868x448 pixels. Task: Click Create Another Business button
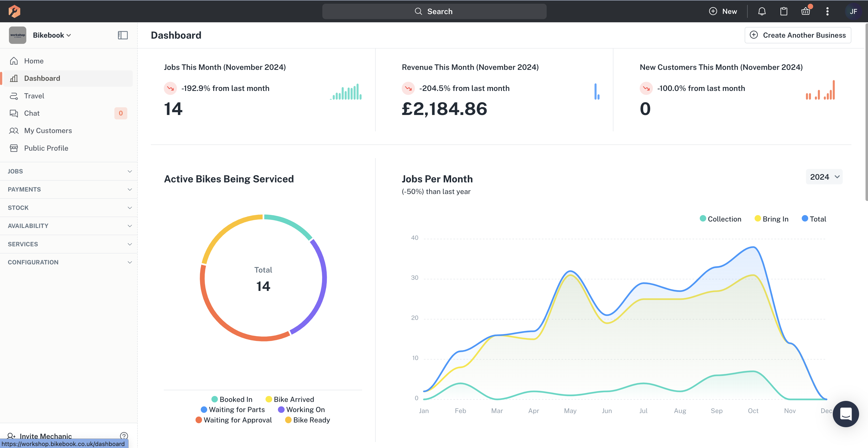click(798, 35)
